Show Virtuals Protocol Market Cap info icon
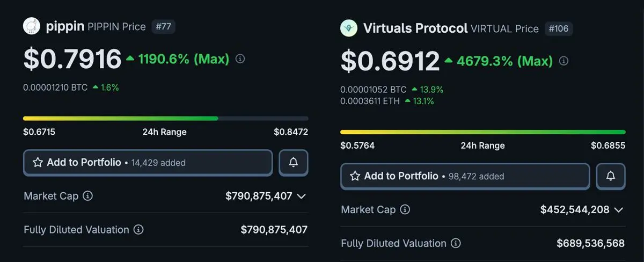The width and height of the screenshot is (644, 262). 405,209
